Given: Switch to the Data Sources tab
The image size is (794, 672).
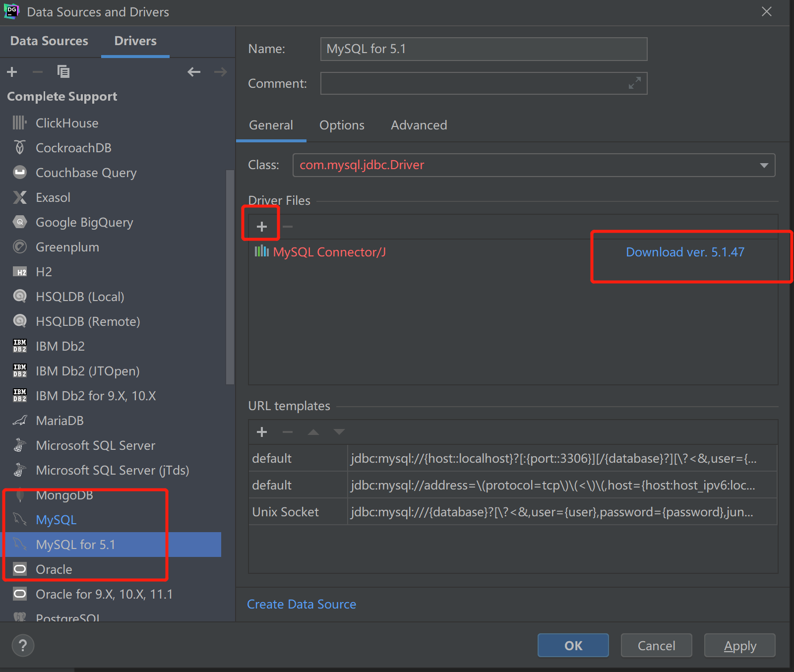Looking at the screenshot, I should coord(49,41).
